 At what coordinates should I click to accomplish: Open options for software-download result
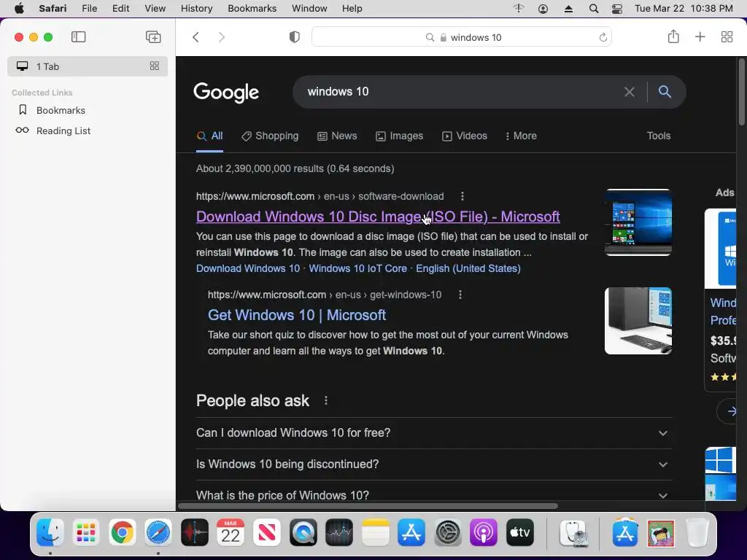[x=462, y=196]
